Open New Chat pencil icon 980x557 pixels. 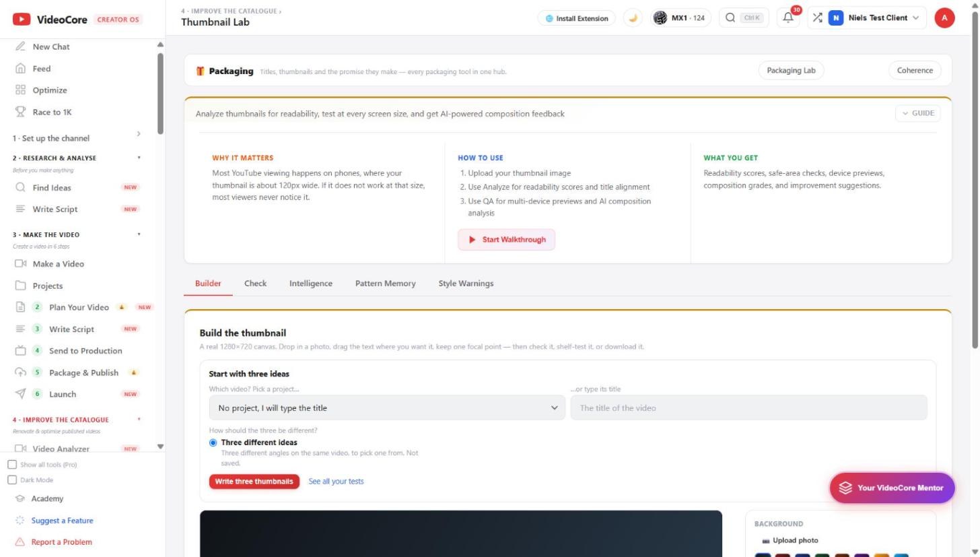pyautogui.click(x=20, y=46)
